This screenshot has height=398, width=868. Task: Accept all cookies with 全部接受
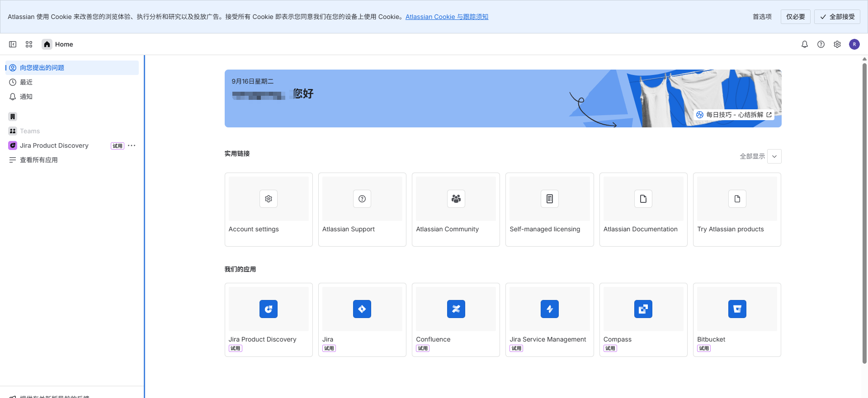tap(837, 17)
